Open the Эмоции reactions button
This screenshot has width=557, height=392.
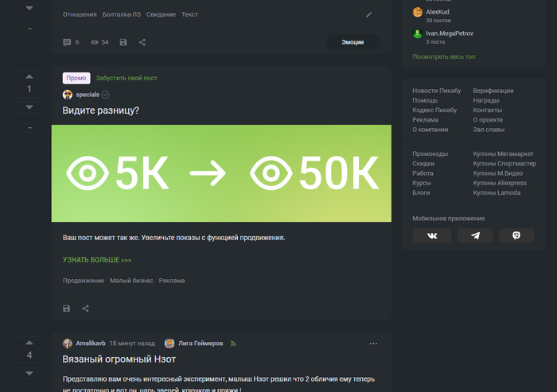click(x=353, y=42)
